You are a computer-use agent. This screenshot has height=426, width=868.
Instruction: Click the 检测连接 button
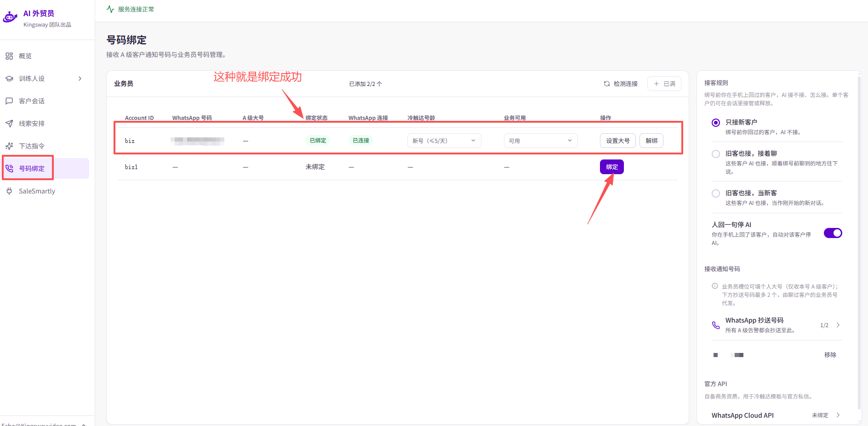621,84
